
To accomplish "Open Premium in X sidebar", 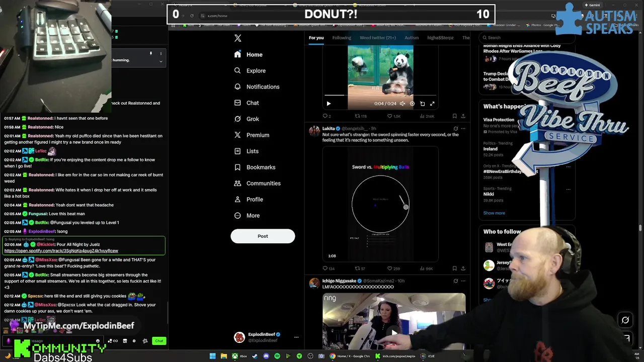I will coord(252,135).
